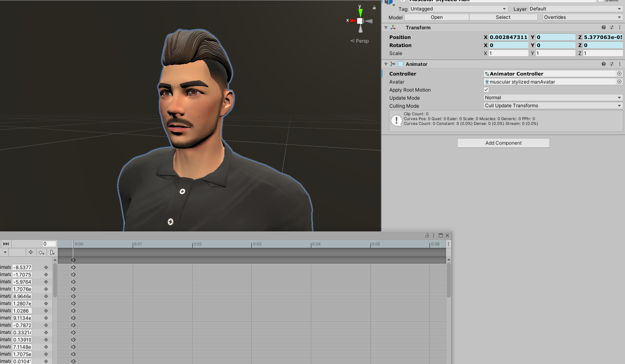625x364 pixels.
Task: Click the Animator Controller object picker circle icon
Action: tap(619, 74)
